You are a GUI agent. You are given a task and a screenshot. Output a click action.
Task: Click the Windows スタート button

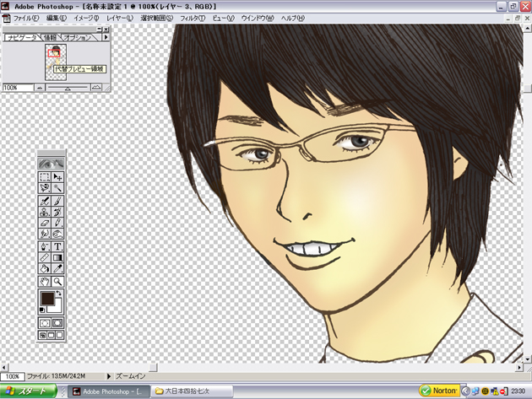point(28,391)
